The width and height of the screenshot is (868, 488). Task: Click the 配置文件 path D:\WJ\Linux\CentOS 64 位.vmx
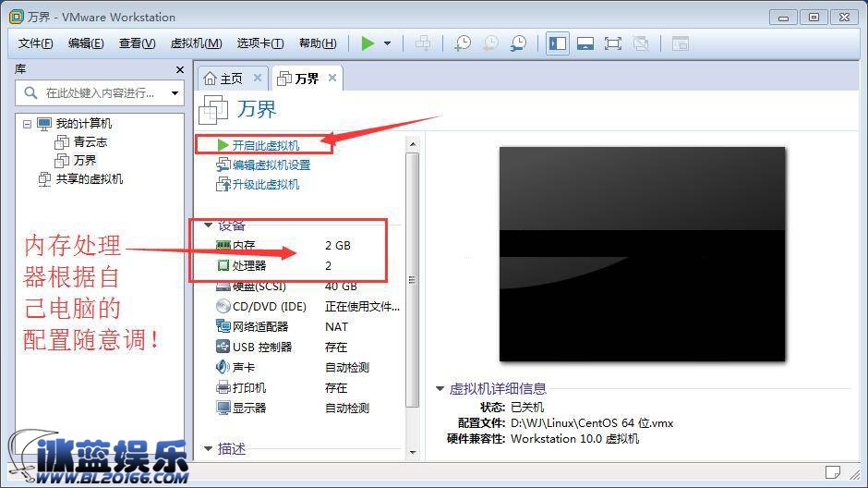pos(592,423)
